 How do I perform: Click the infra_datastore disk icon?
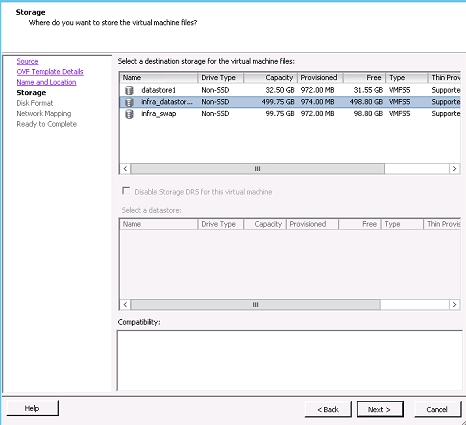pos(129,102)
